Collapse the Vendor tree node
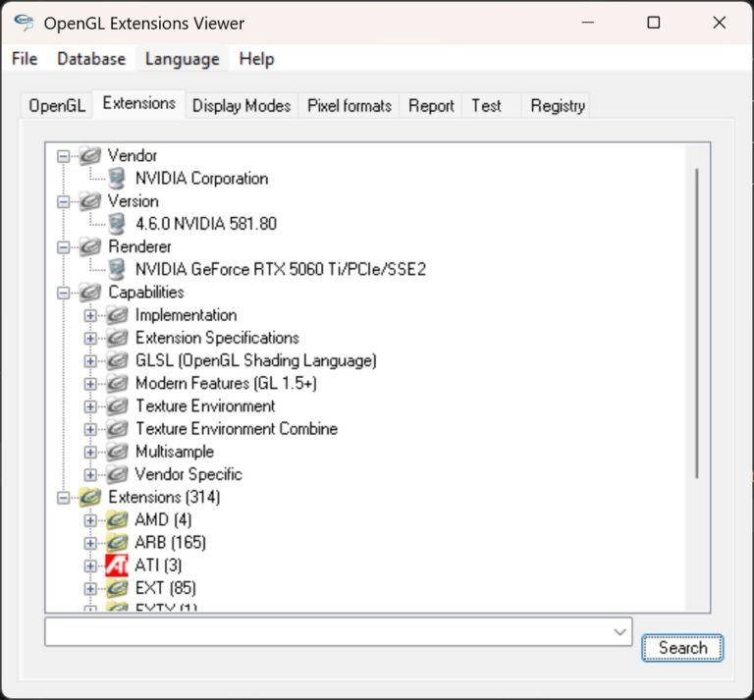This screenshot has height=700, width=754. pyautogui.click(x=64, y=156)
